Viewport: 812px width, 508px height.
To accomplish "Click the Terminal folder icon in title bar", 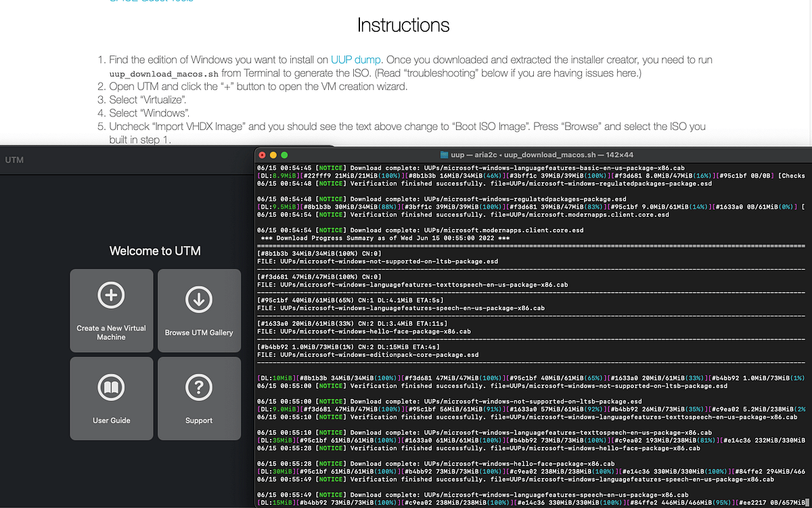I will point(444,154).
